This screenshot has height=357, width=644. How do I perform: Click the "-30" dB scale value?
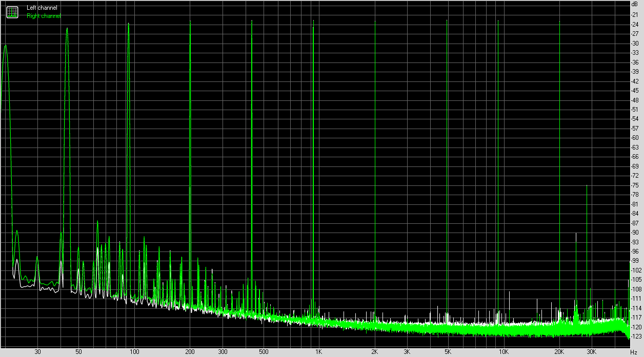635,43
